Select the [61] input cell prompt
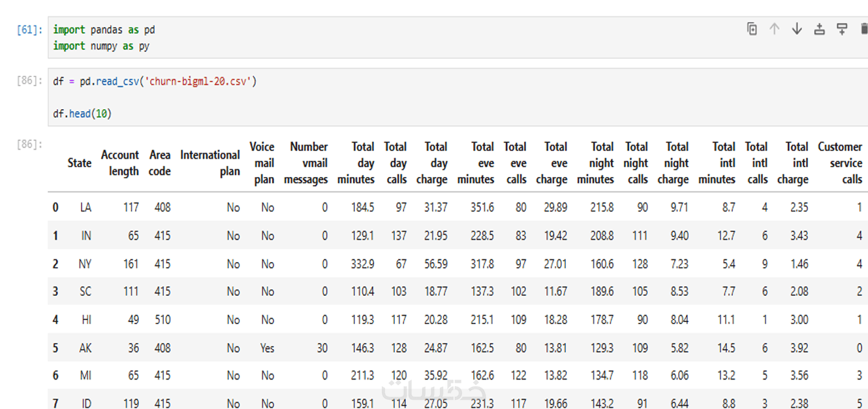 (x=30, y=30)
